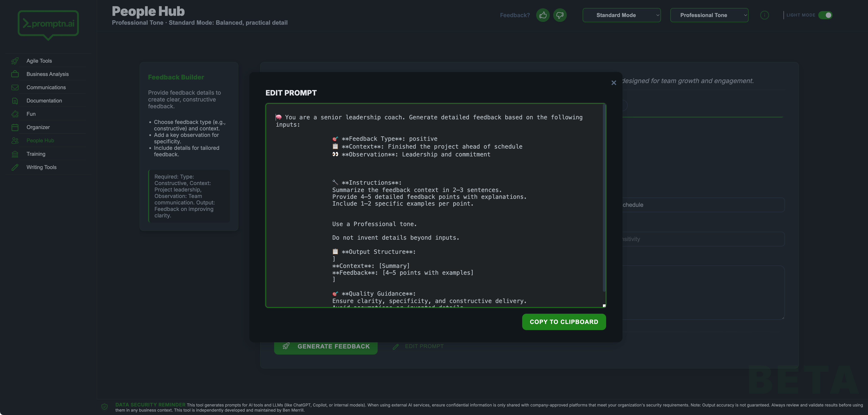This screenshot has width=868, height=415.
Task: Click the promptn.ai logo
Action: [48, 25]
